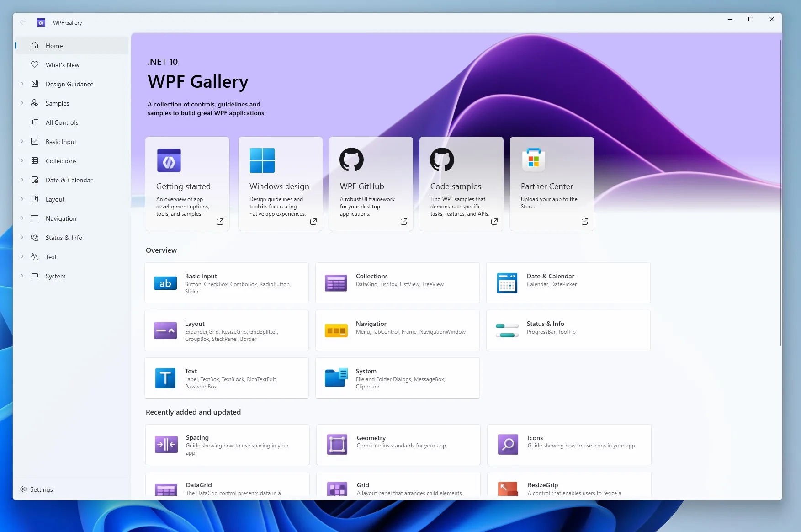Click the System monitor icon in sidebar
This screenshot has width=801, height=532.
(35, 276)
